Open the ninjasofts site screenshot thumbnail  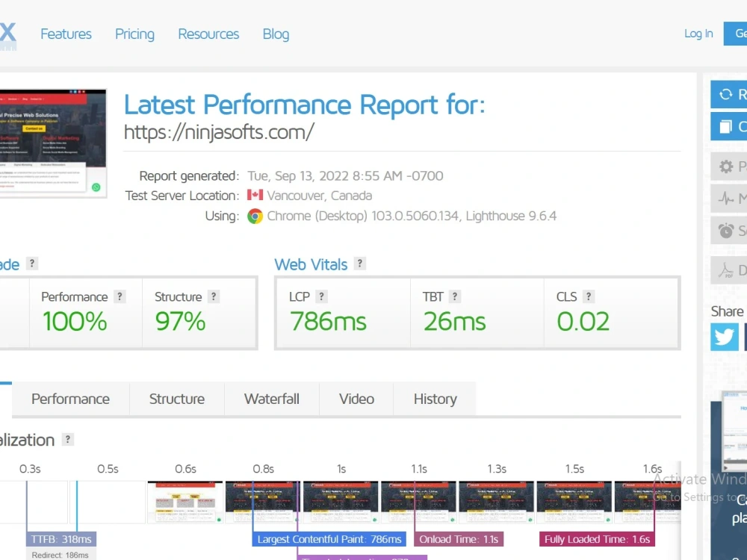tap(53, 143)
